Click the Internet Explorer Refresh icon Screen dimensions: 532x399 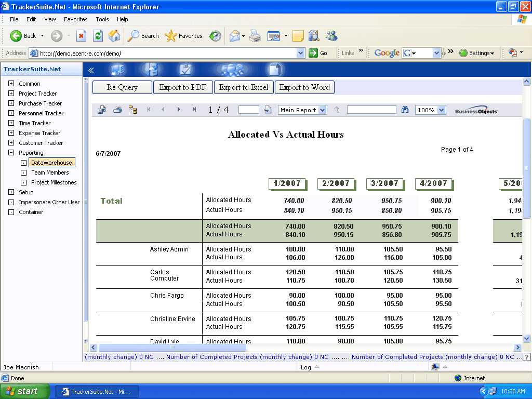98,36
